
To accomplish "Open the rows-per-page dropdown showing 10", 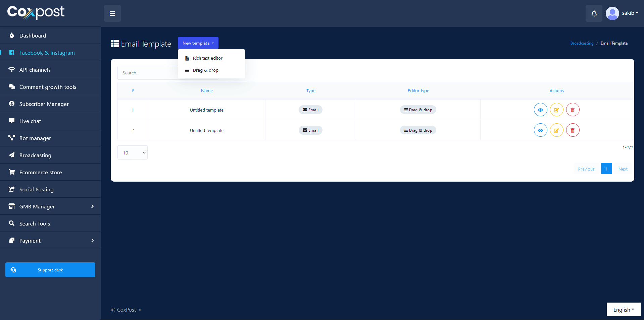I will tap(133, 152).
